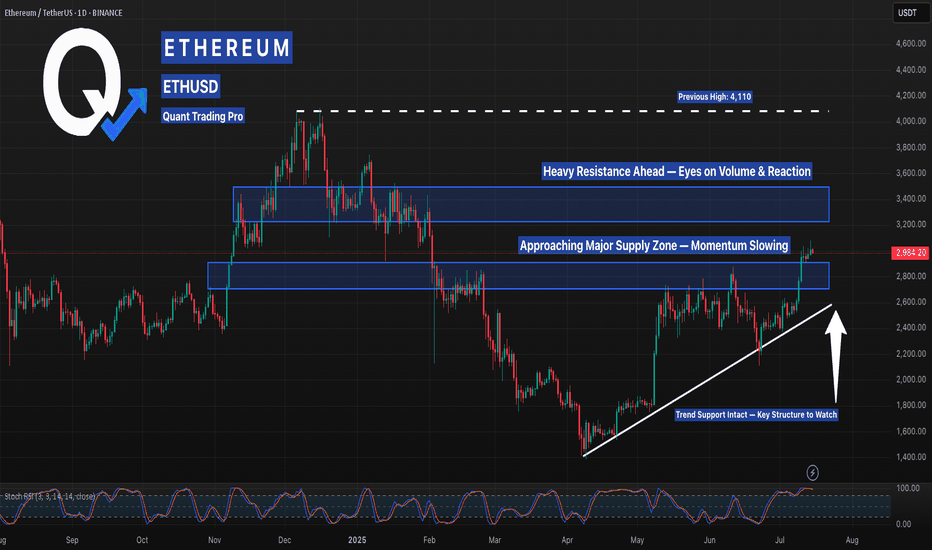Click the Quant Trading Pro label

[203, 116]
